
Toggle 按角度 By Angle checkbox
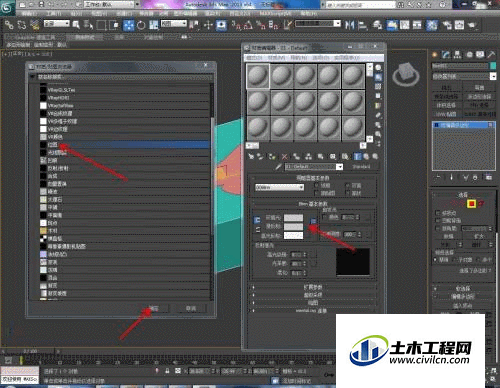tap(438, 228)
